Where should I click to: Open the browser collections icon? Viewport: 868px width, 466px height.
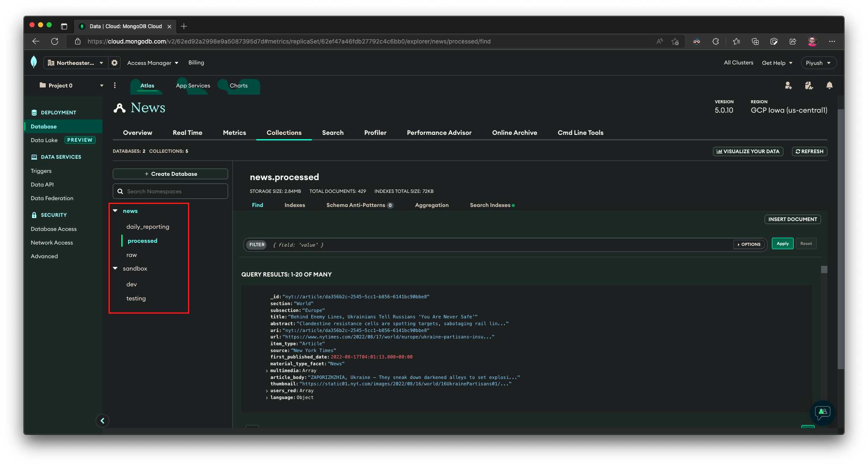pos(755,41)
